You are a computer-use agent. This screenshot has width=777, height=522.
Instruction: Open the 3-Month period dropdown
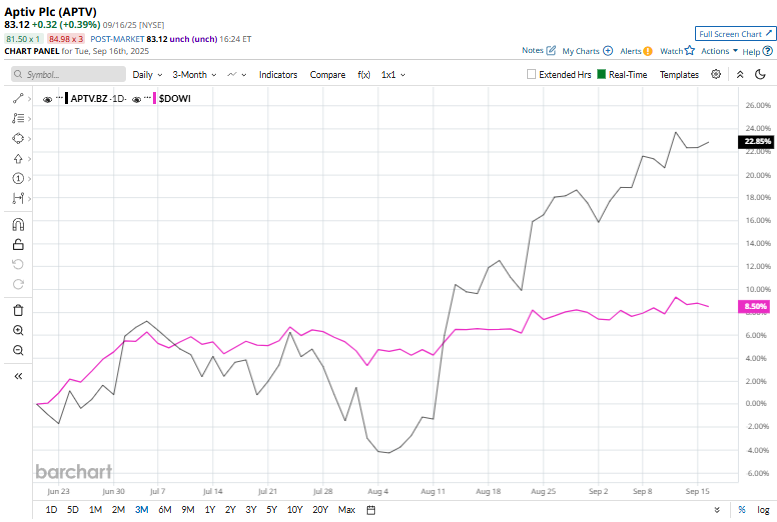(x=194, y=75)
